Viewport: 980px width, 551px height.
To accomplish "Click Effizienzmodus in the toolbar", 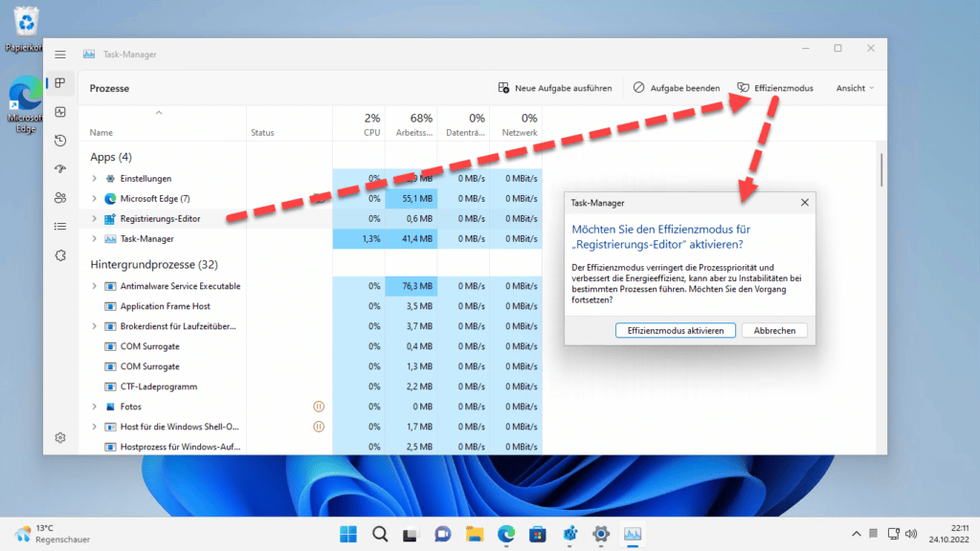I will [775, 88].
